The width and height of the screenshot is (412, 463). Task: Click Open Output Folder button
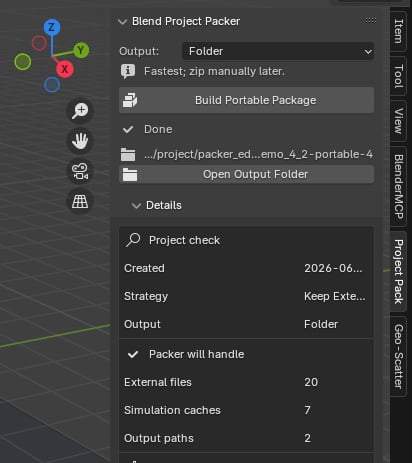point(246,174)
